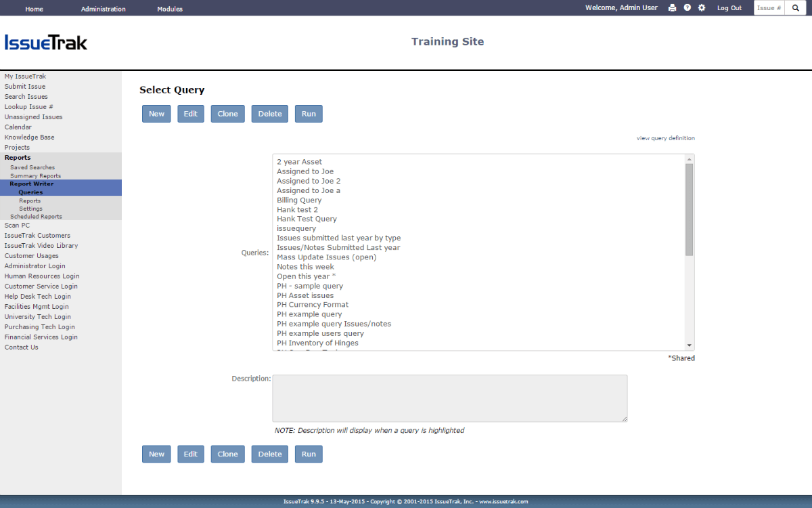Click the bottom Edit button
The image size is (812, 508).
coord(191,454)
